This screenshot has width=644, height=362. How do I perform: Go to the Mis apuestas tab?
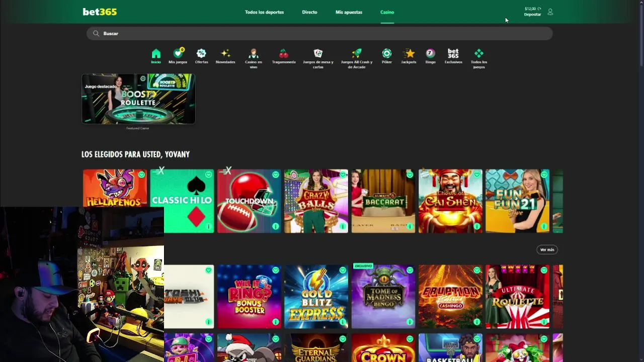tap(349, 12)
